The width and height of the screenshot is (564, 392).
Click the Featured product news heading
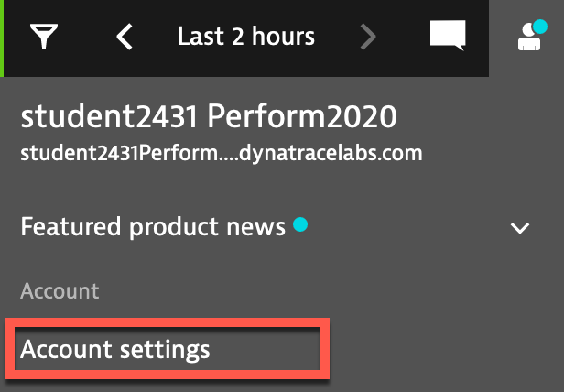[153, 227]
